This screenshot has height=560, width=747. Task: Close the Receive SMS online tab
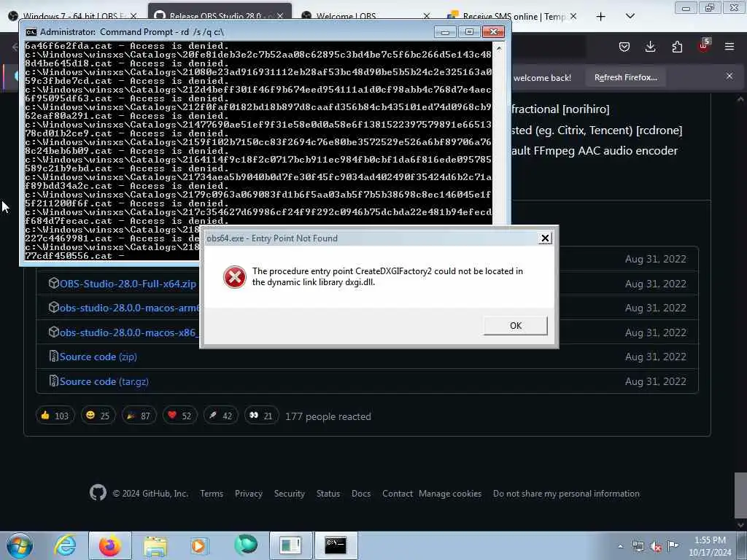(x=573, y=16)
